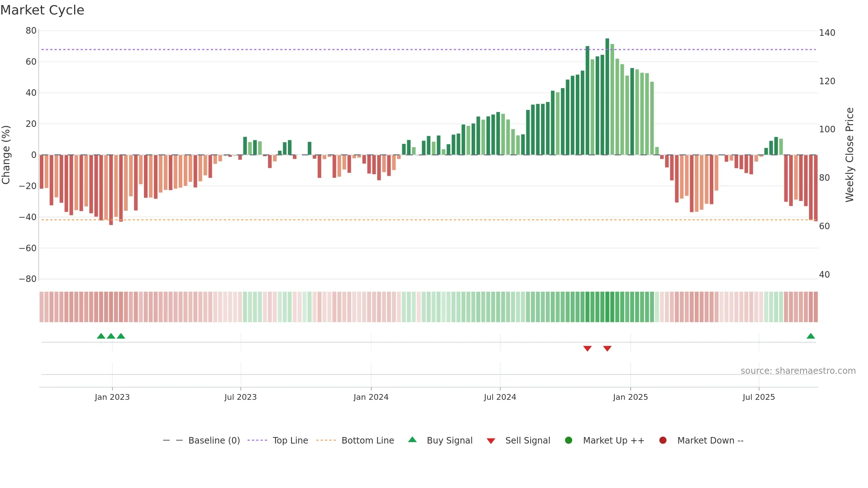The image size is (868, 488).
Task: Toggle the Market Up ++ legend entry
Action: pos(605,440)
